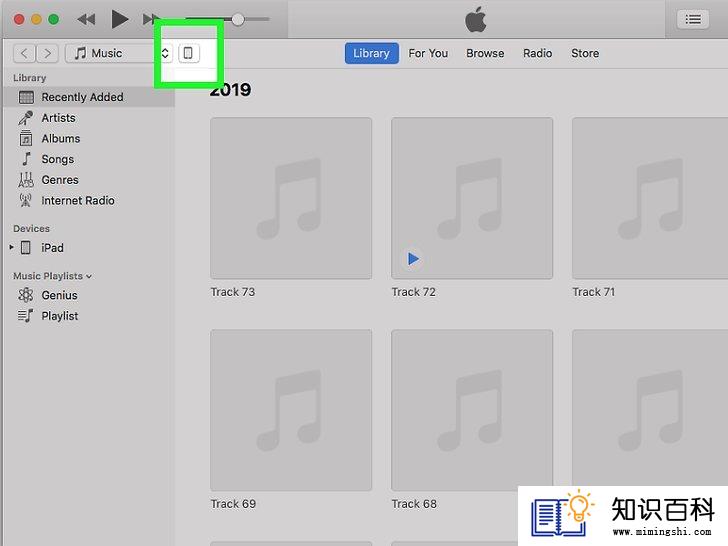Screen dimensions: 728x546
Task: Click the Track 72 title text
Action: pos(413,292)
